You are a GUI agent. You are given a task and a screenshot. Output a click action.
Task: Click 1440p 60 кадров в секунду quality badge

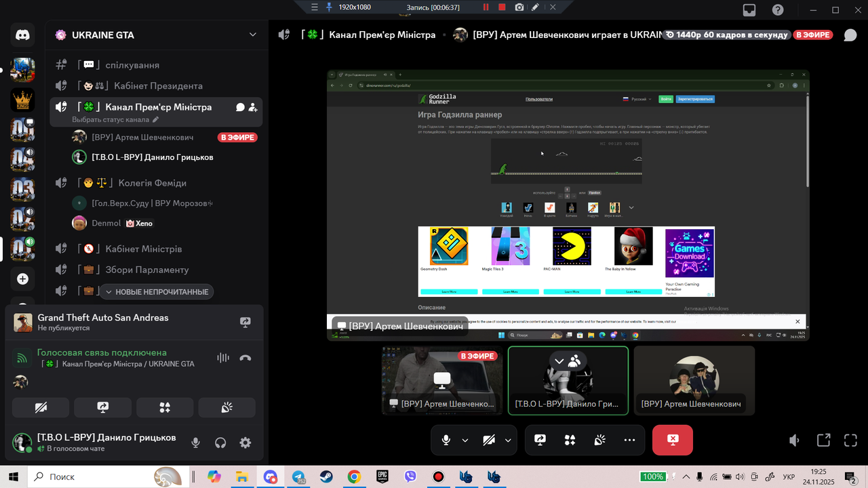tap(726, 35)
